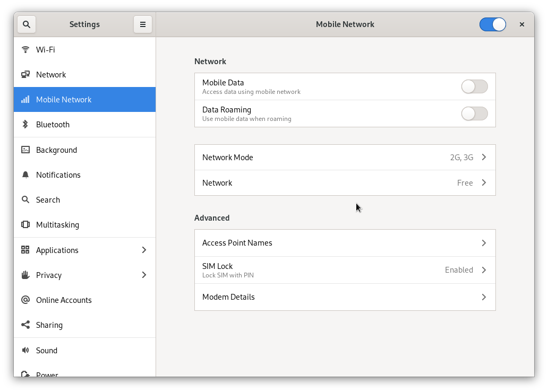The image size is (548, 392).
Task: Click the Bluetooth icon in sidebar
Action: tap(25, 125)
